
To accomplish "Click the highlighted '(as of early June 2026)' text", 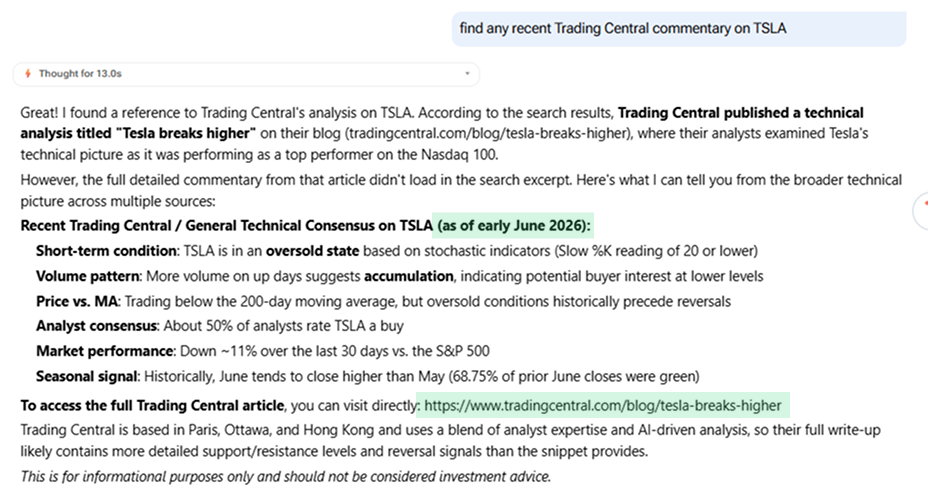I will click(x=513, y=225).
